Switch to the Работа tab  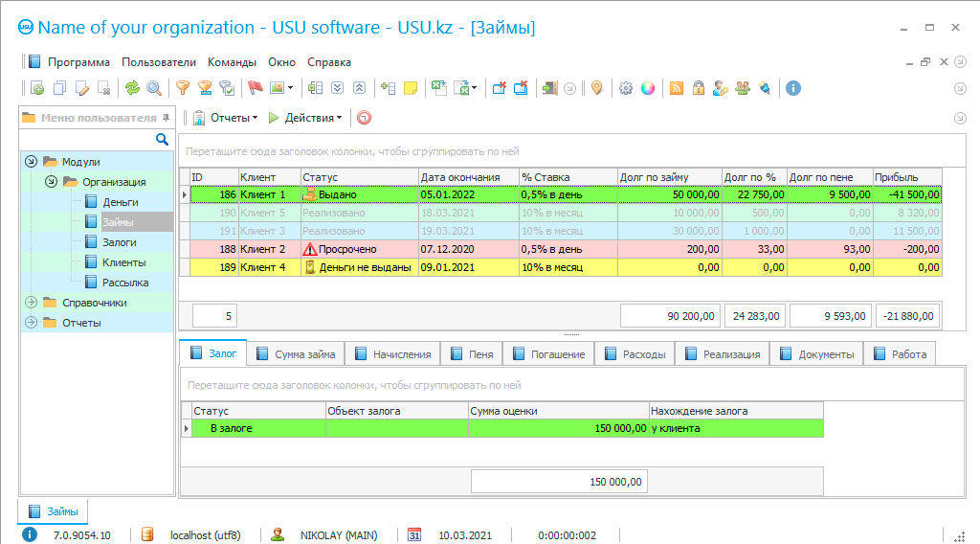pos(900,354)
